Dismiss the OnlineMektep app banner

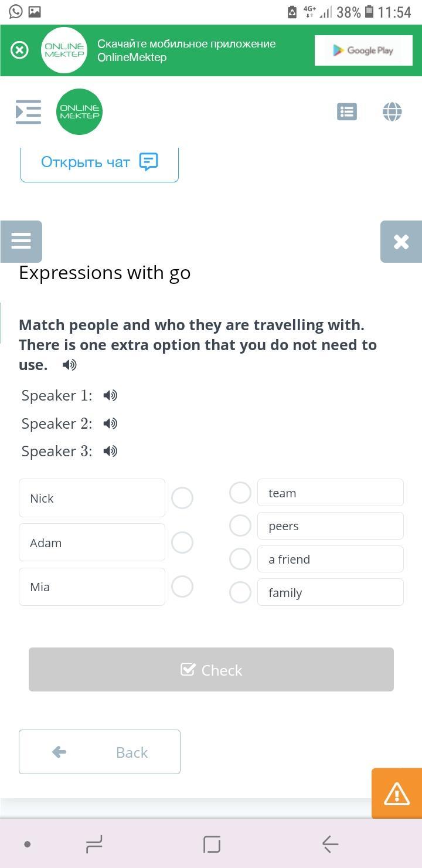(19, 50)
